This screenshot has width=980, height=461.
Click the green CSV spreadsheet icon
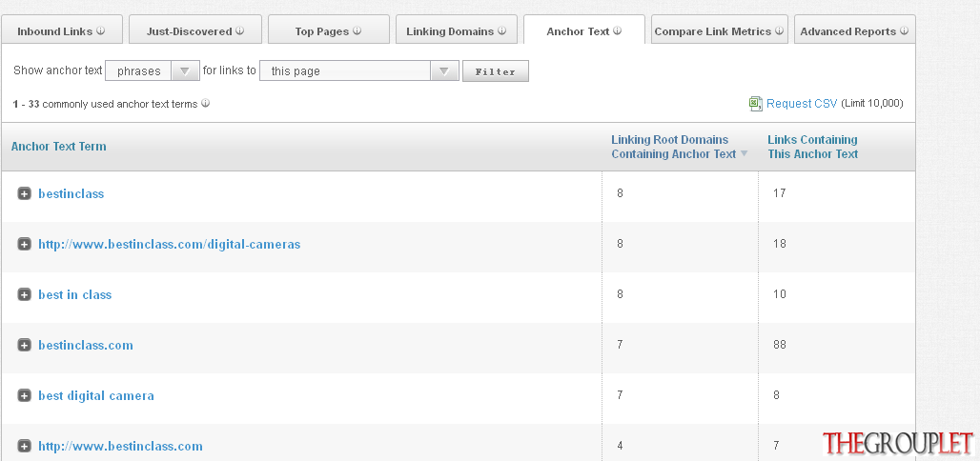756,104
